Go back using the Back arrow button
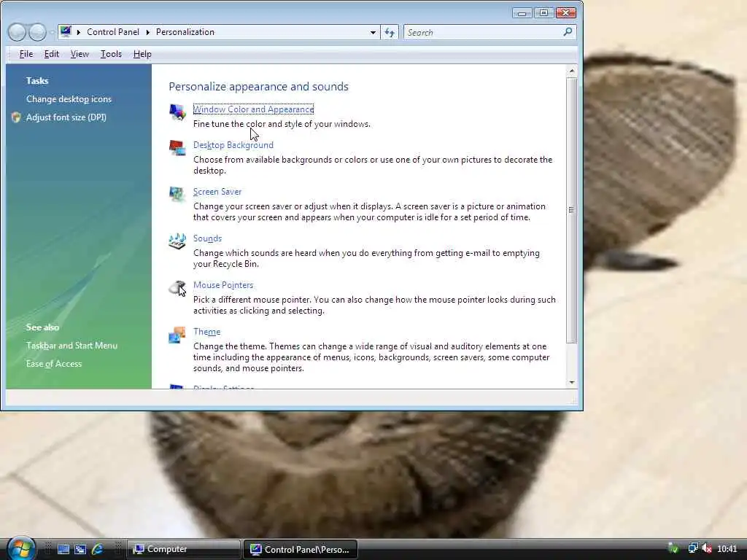The image size is (747, 560). [17, 32]
